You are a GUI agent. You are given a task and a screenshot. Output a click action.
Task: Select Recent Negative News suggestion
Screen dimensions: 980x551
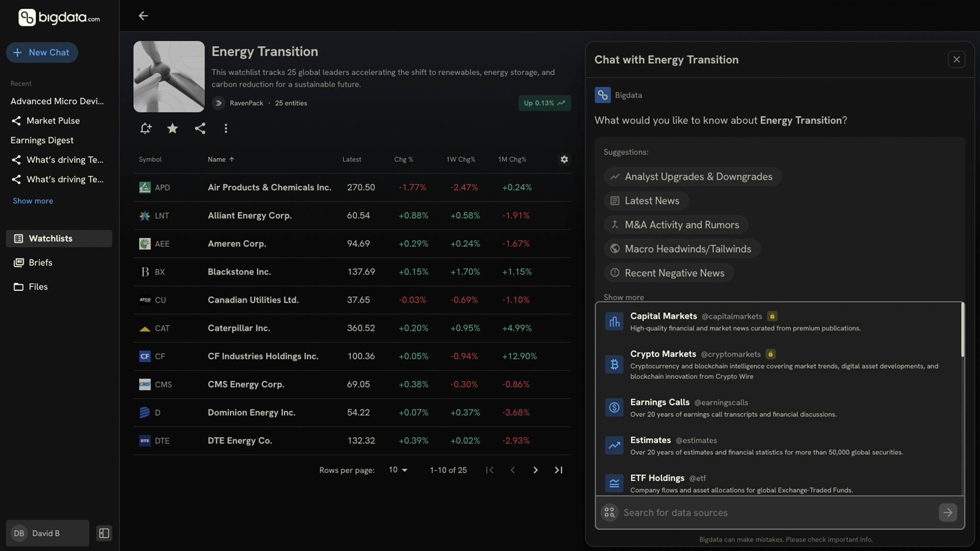669,272
